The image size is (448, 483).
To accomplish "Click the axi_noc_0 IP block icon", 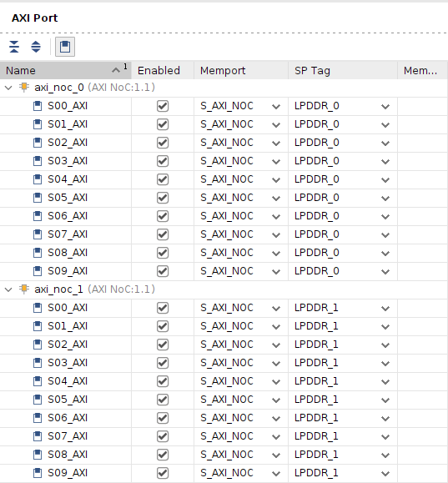I will tap(24, 88).
